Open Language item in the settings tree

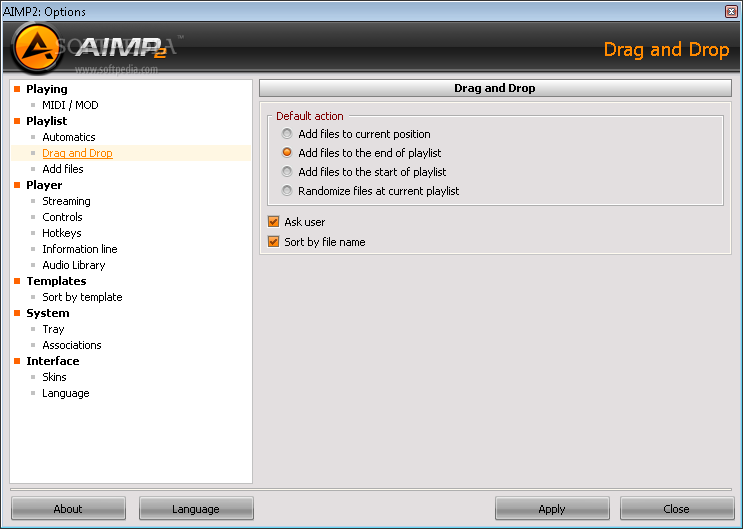[65, 393]
